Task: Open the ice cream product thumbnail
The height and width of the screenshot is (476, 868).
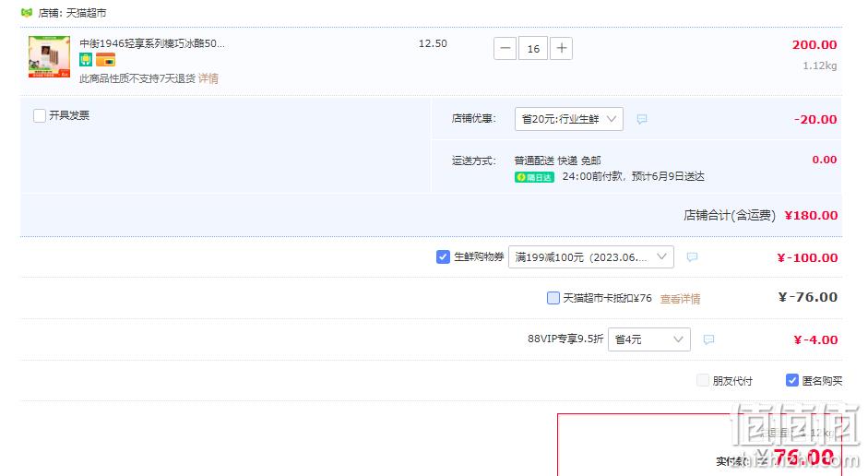Action: 49,56
